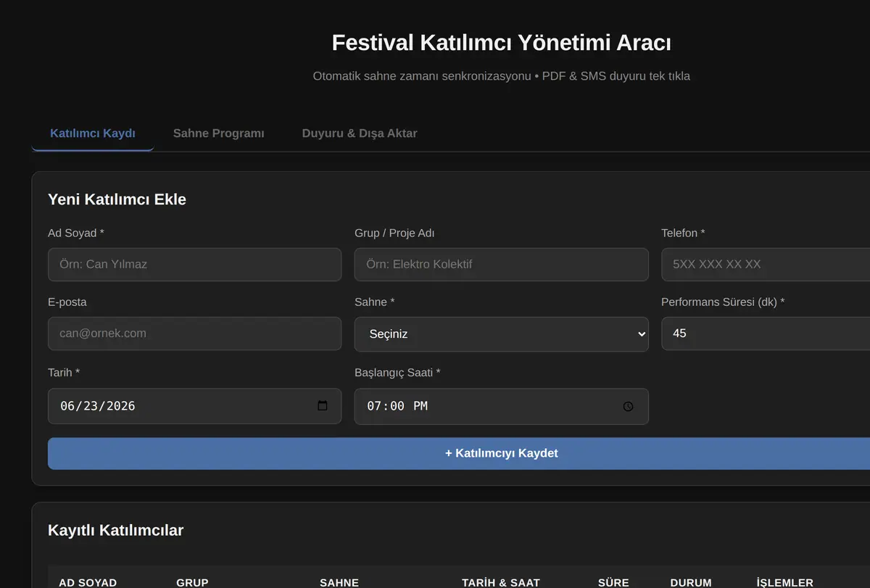The image size is (870, 588).
Task: Focus the Grup / Proje Adı input field
Action: 501,265
